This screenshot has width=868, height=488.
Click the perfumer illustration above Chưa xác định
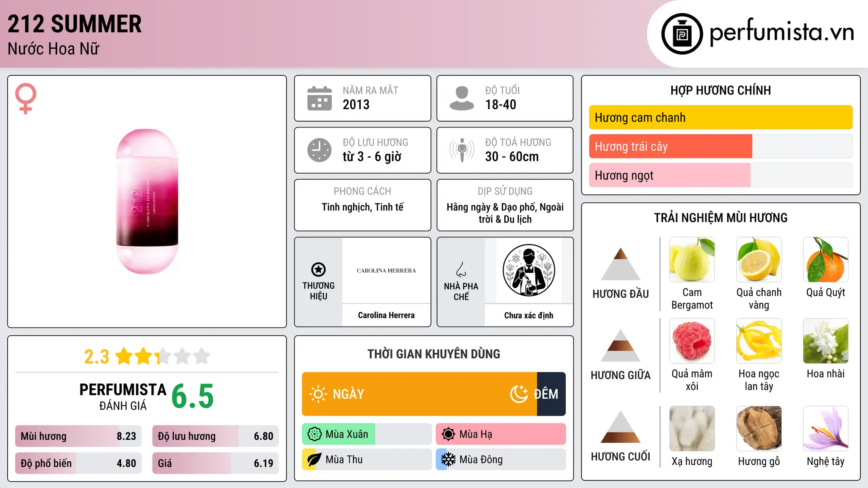529,270
